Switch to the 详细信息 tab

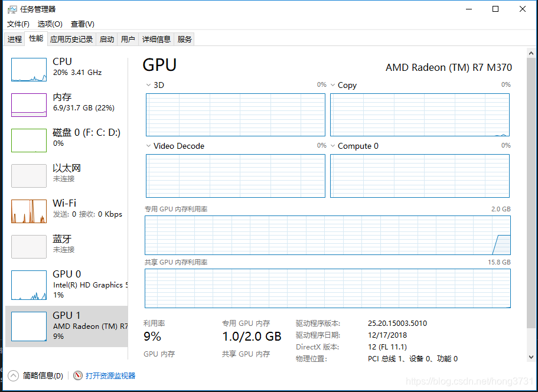[156, 39]
